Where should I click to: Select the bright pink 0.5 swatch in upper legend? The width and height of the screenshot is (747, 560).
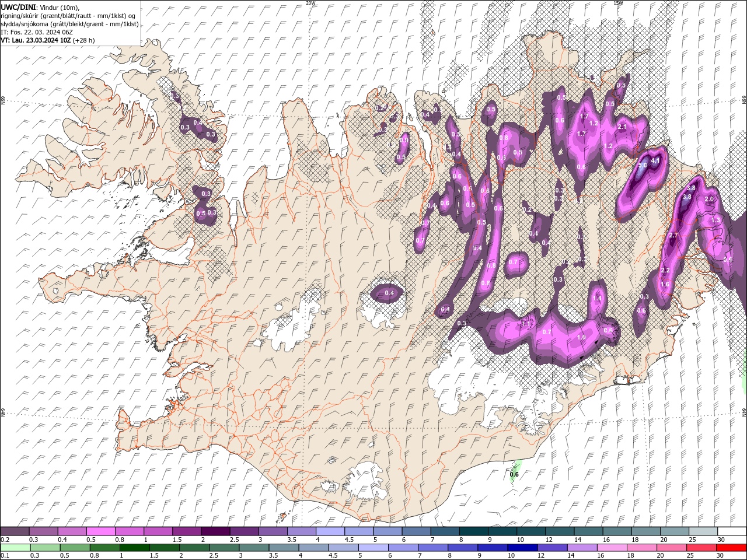pyautogui.click(x=101, y=531)
